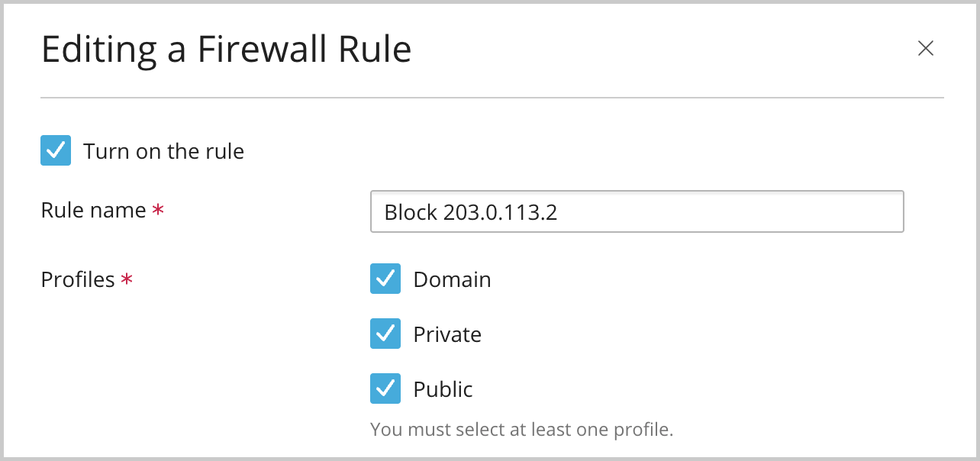
Task: Click the blue checkmark beside Private
Action: 385,334
